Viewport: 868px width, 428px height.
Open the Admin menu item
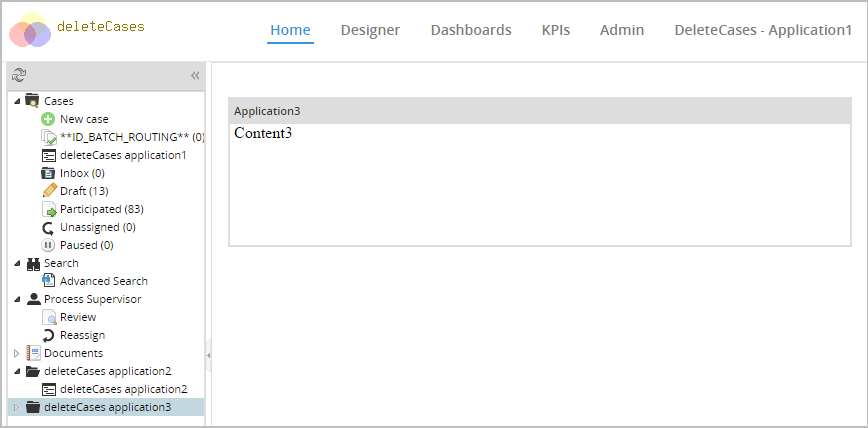(622, 30)
